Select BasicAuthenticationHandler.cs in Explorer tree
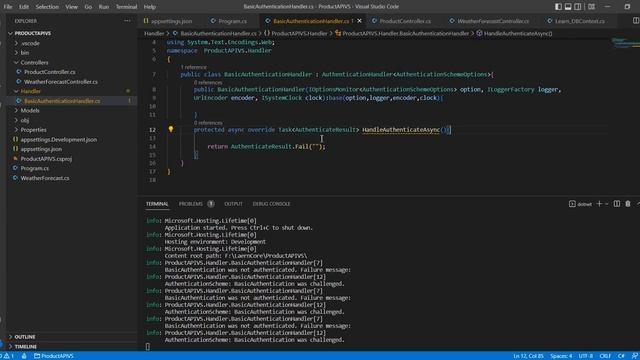The image size is (640, 360). (x=62, y=101)
